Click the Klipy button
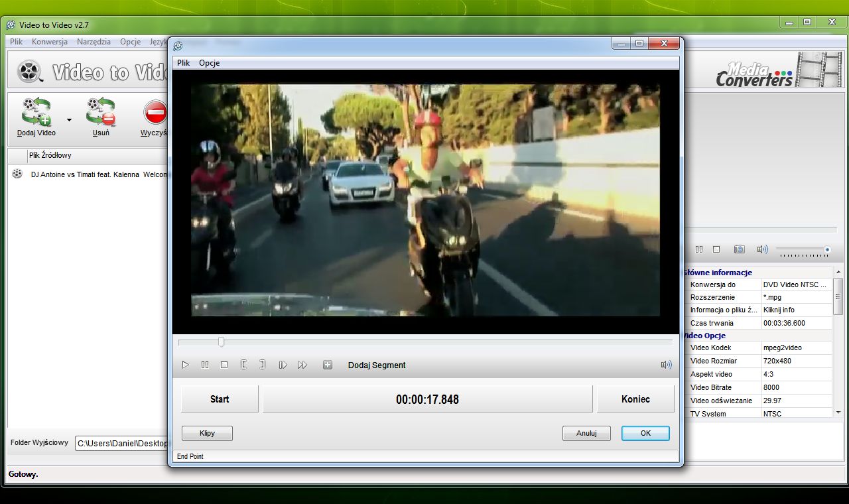 click(x=207, y=433)
